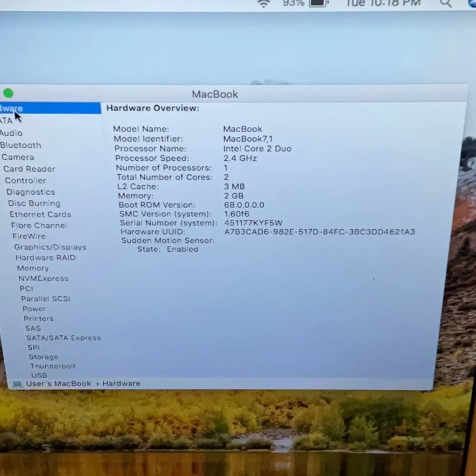Click the Model Name label
Viewport: 476px width, 476px height.
point(141,129)
